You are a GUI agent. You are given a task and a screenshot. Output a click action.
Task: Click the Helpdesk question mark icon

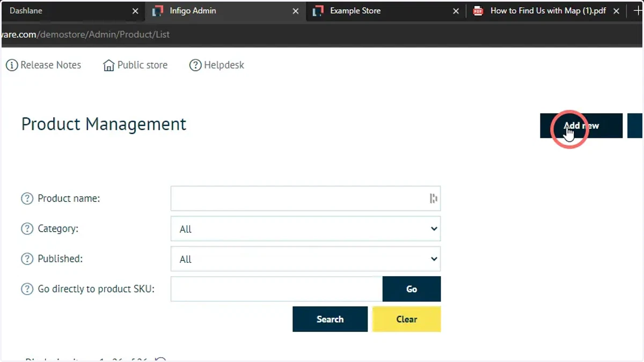coord(195,65)
